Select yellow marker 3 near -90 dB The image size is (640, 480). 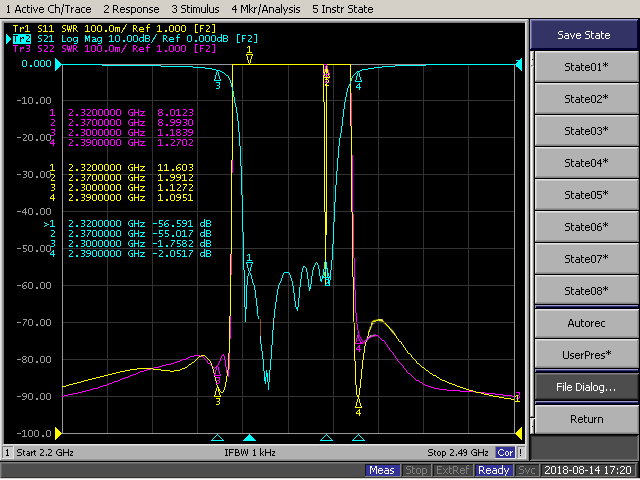coord(218,396)
